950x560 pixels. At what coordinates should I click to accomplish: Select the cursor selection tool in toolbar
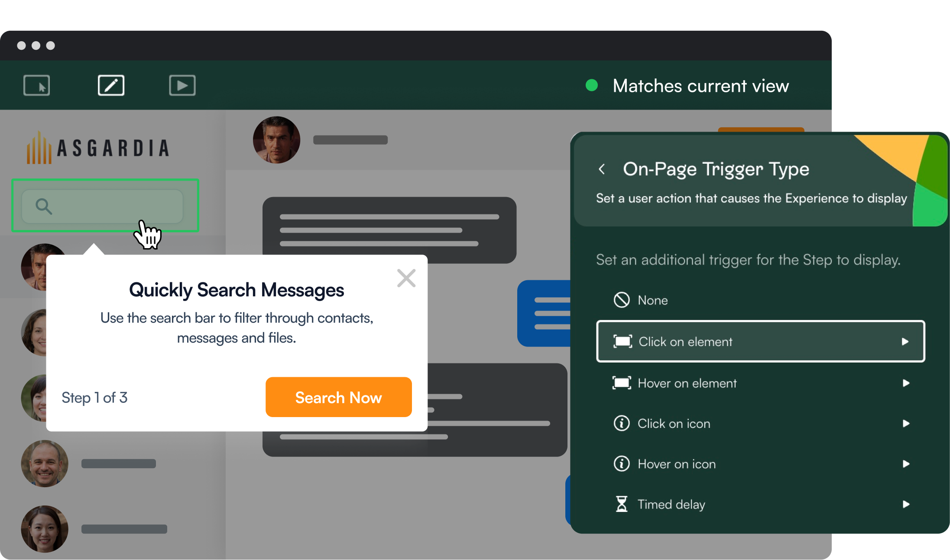pyautogui.click(x=36, y=85)
